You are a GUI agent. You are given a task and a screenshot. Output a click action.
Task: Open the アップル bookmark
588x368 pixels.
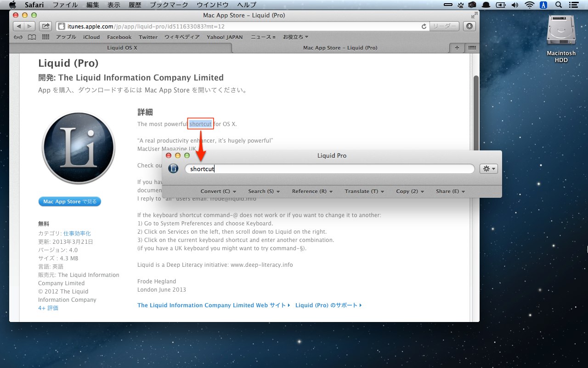pyautogui.click(x=66, y=37)
